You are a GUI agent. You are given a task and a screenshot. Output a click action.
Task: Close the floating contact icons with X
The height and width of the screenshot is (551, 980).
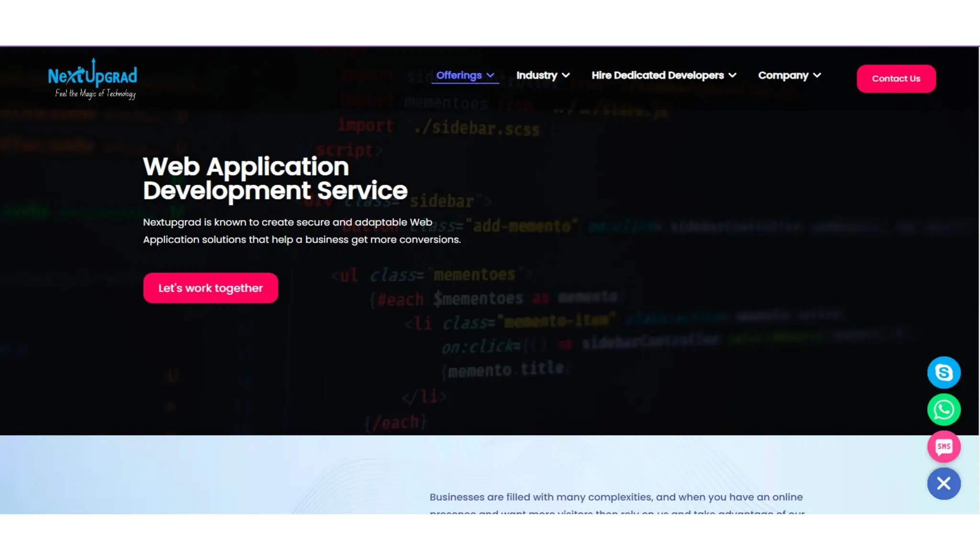[x=944, y=484]
